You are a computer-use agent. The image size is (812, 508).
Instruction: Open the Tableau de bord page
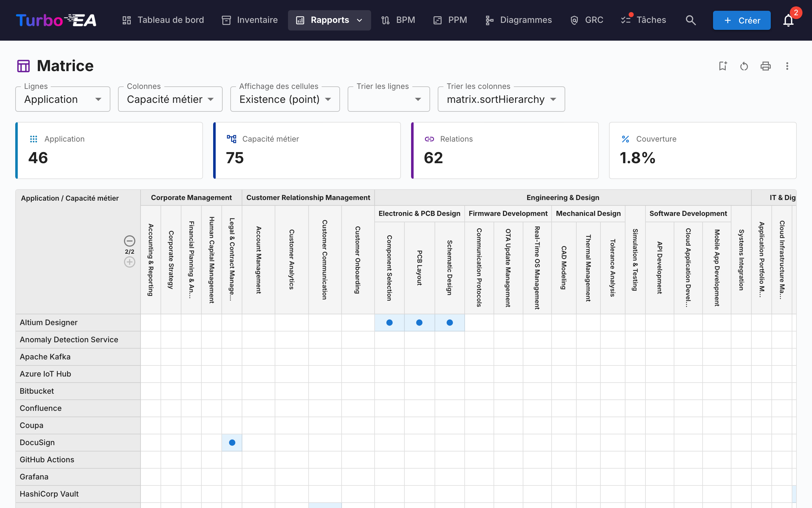coord(163,20)
